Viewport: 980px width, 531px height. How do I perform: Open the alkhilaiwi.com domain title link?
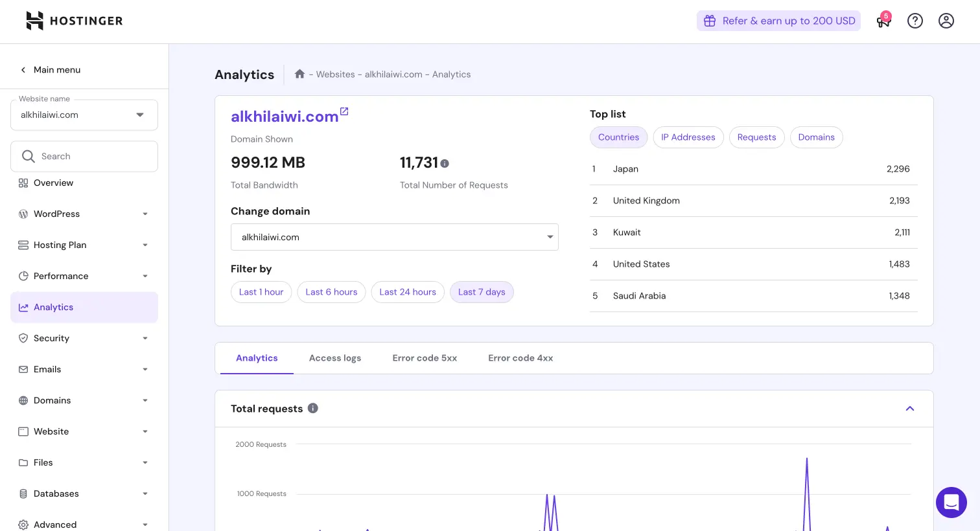(285, 117)
